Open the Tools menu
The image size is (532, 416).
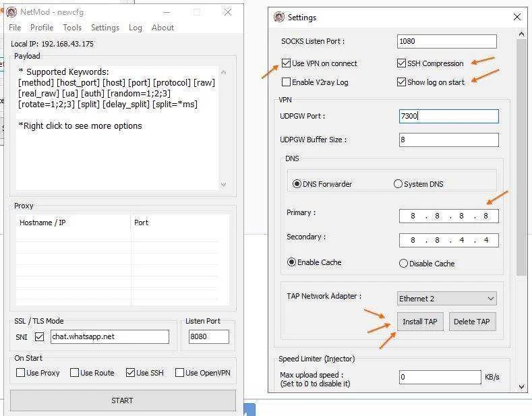(72, 28)
